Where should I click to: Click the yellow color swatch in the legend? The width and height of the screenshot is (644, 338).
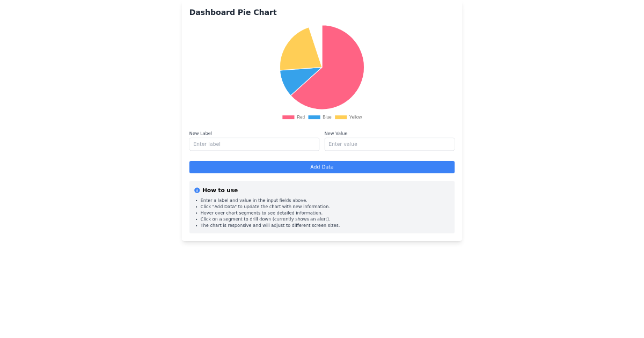pyautogui.click(x=340, y=117)
